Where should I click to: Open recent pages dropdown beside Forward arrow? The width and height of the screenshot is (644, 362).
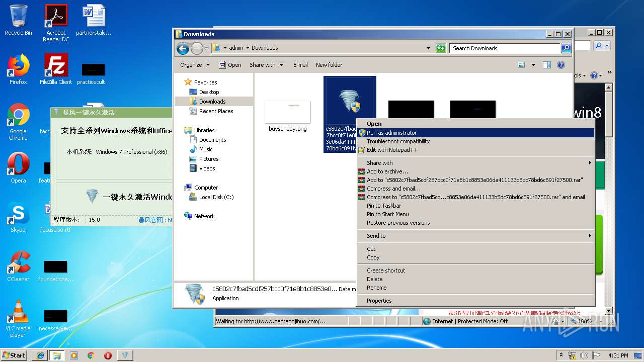tap(206, 49)
